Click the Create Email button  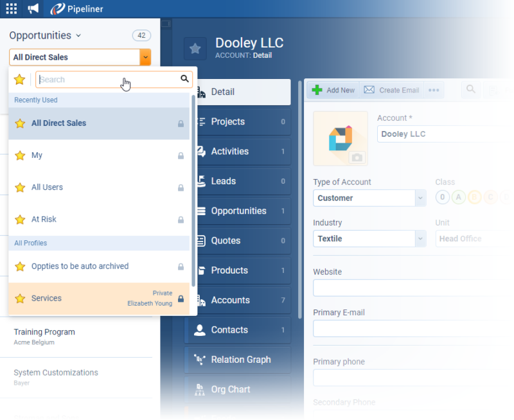pyautogui.click(x=391, y=90)
